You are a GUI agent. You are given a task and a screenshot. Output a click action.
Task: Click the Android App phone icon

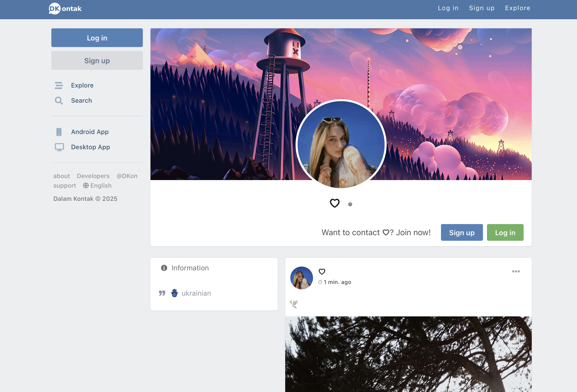[59, 132]
